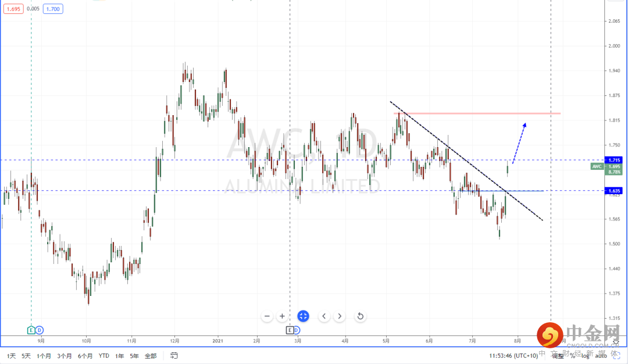
Task: Click the green E earnings marker near September
Action: (31, 330)
